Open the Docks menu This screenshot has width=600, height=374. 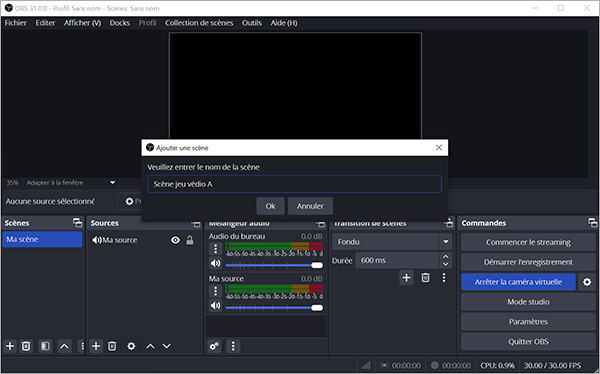(120, 23)
